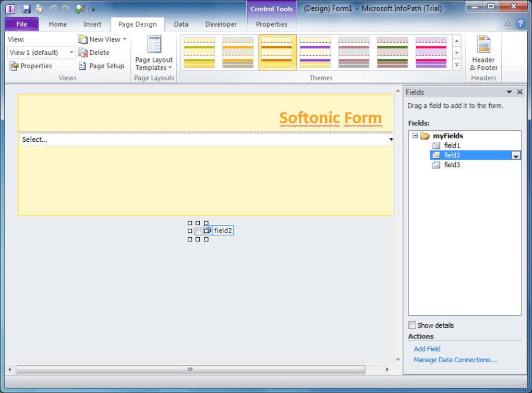
Task: Click the horizontal scrollbar thumb
Action: click(190, 370)
